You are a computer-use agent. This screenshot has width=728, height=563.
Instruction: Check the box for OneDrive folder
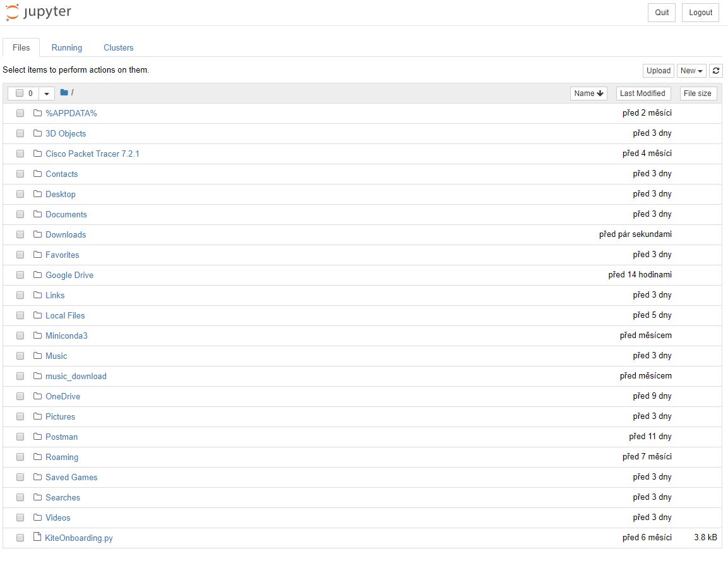[20, 396]
